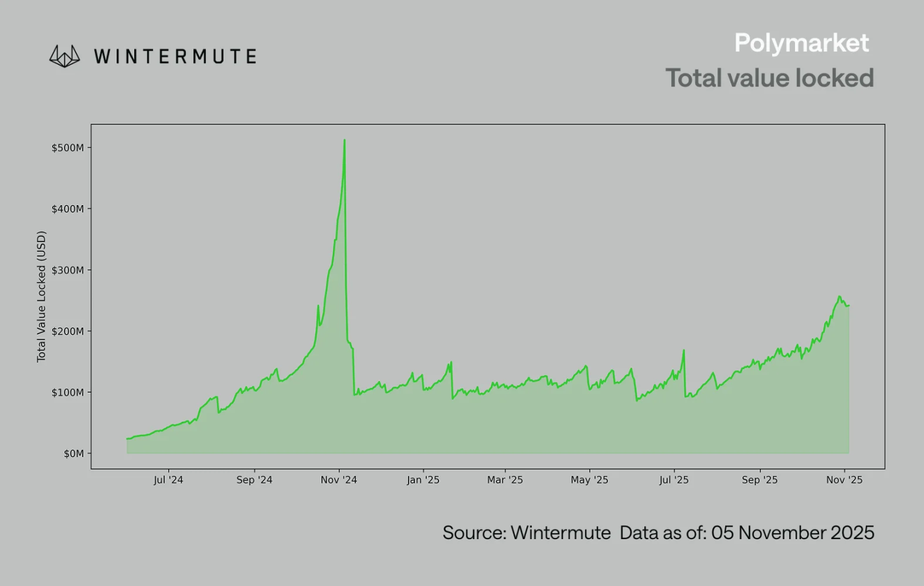The height and width of the screenshot is (586, 924).
Task: Click the Mar '25 x-axis label
Action: (x=505, y=480)
